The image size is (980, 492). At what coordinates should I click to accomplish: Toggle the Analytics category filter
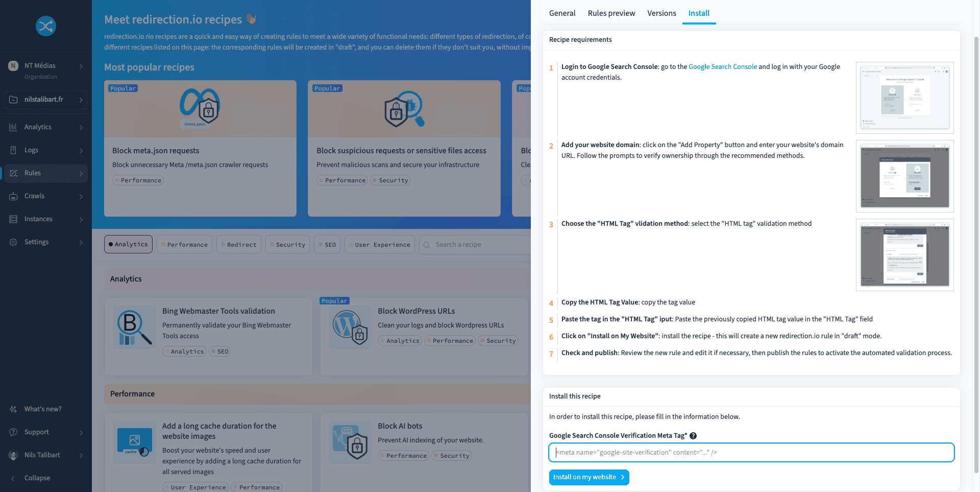(x=128, y=245)
